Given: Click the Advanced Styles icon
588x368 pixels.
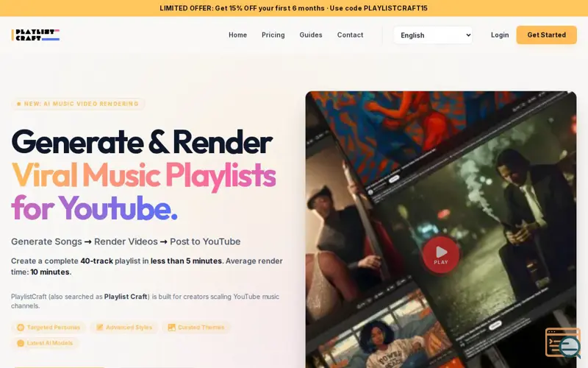Looking at the screenshot, I should (99, 328).
